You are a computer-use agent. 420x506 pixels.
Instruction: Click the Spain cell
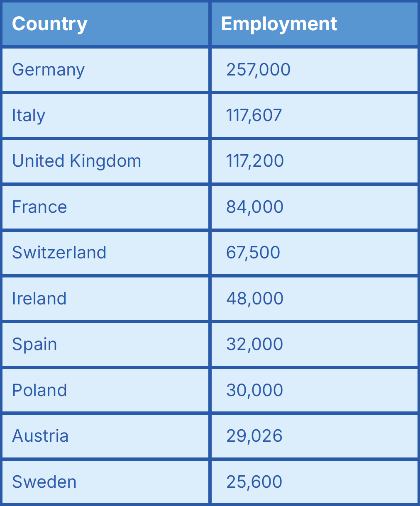click(x=34, y=344)
